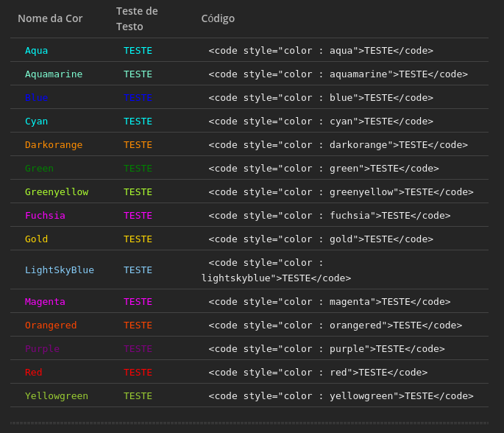
Task: Click the Aquamarine colored TESTE sample
Action: pyautogui.click(x=138, y=74)
